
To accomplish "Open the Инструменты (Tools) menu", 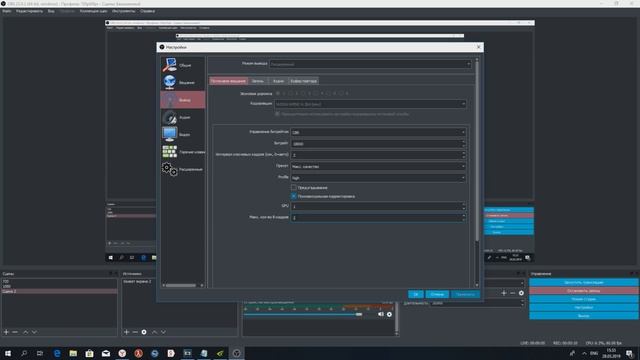I will [x=124, y=11].
